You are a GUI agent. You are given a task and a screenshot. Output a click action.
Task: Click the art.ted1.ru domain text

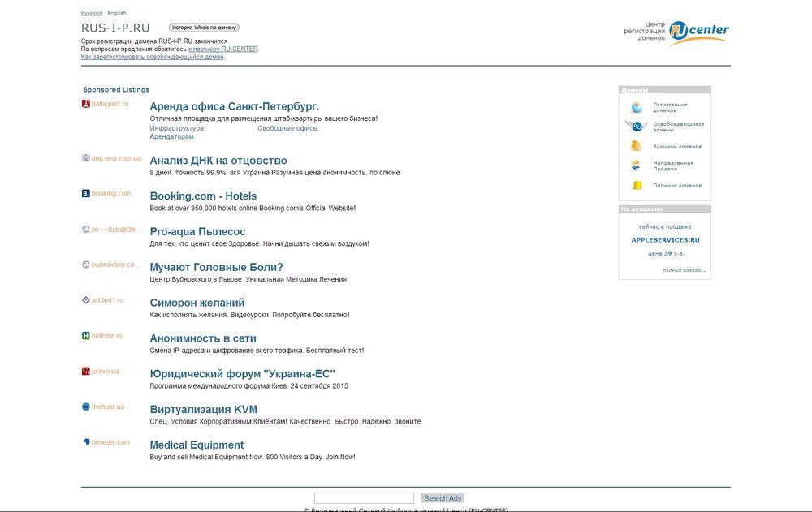tap(108, 300)
